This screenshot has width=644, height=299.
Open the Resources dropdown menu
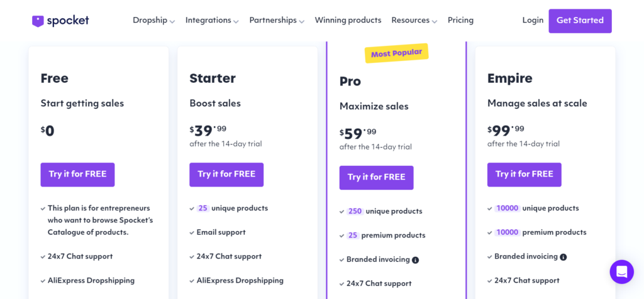pyautogui.click(x=414, y=20)
